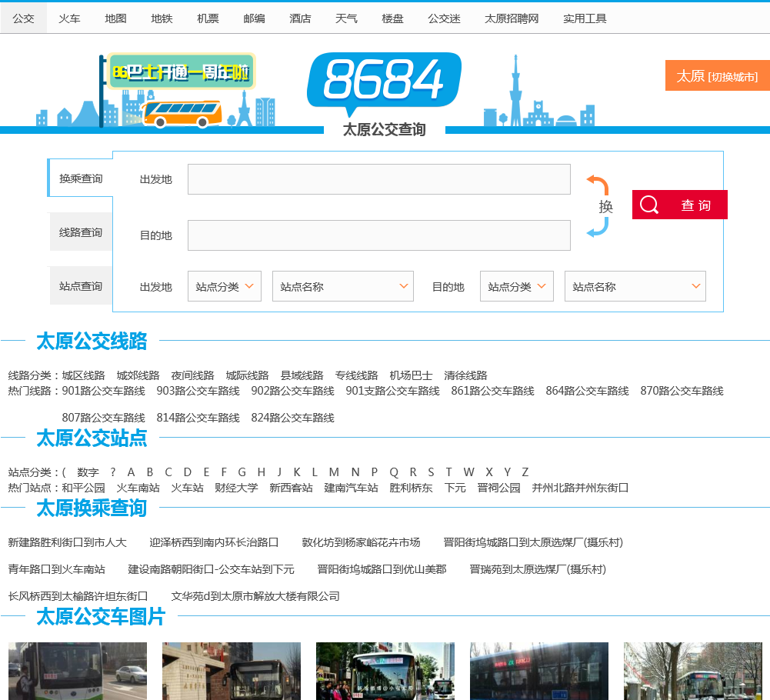Open 晋瑞苑到太原选煤厂 transfer link
The image size is (770, 700).
pos(538,568)
